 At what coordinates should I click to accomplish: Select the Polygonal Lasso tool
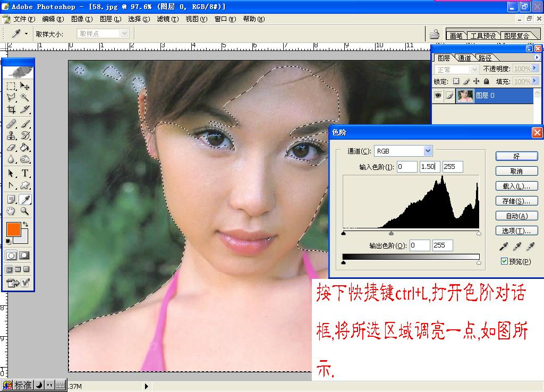pyautogui.click(x=11, y=98)
